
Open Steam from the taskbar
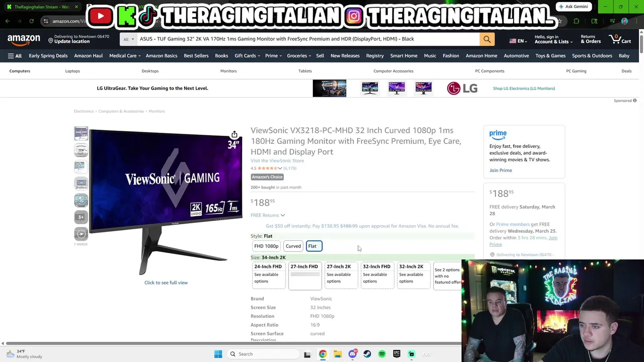[x=367, y=354]
